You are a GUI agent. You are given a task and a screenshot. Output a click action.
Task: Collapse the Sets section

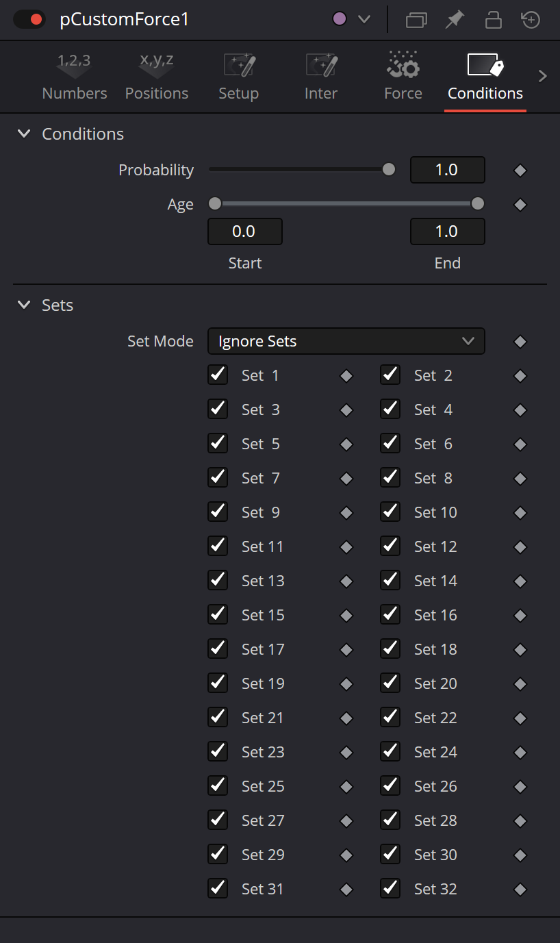click(24, 305)
